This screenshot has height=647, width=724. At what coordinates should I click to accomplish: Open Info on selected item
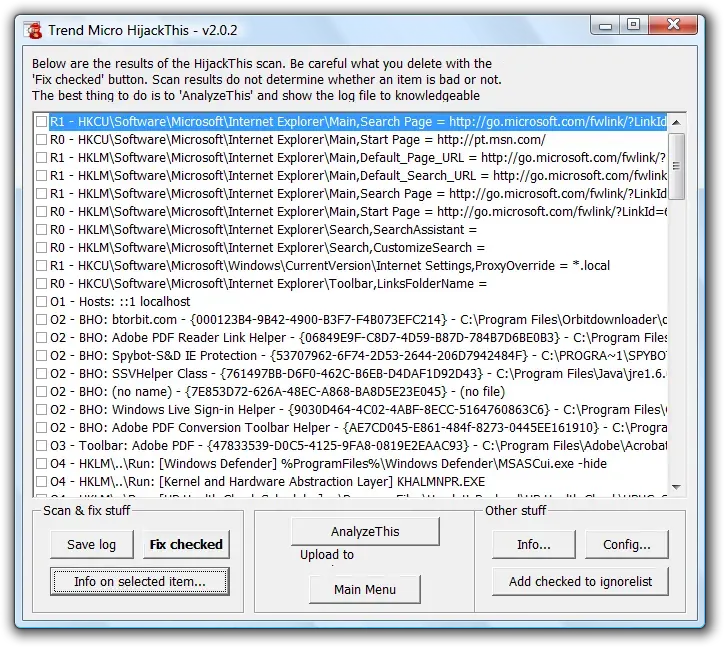tap(140, 581)
